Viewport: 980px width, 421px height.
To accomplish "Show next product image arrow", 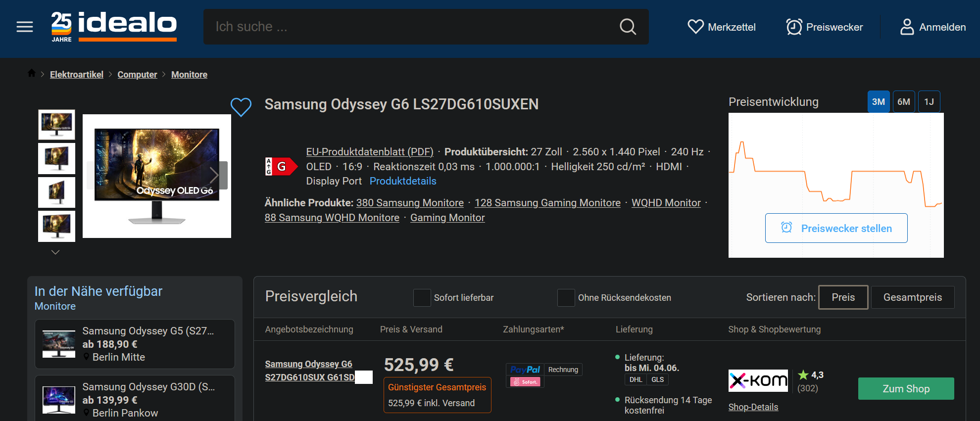I will point(215,175).
